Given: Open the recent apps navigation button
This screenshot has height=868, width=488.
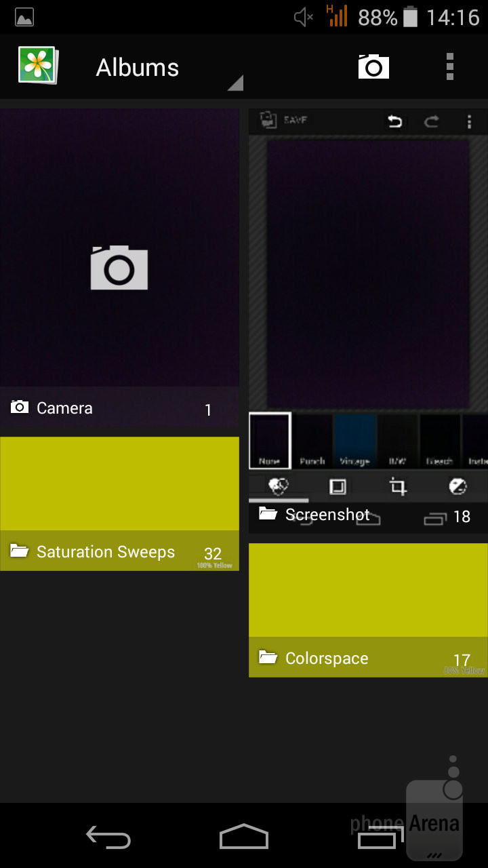Looking at the screenshot, I should (377, 837).
